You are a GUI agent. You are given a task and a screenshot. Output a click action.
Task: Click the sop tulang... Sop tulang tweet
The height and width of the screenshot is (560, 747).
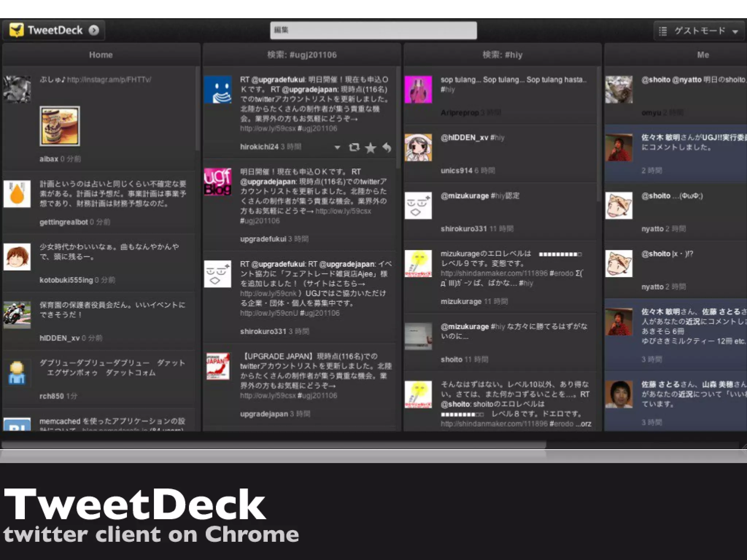pos(514,84)
